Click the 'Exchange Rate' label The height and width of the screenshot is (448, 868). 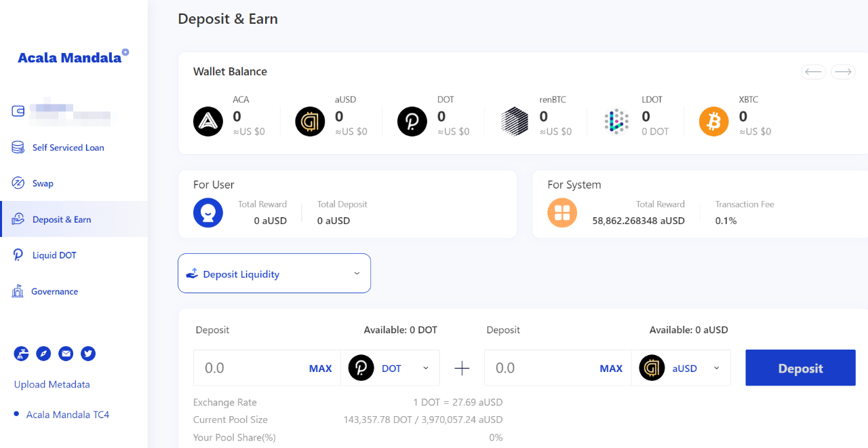pos(225,402)
